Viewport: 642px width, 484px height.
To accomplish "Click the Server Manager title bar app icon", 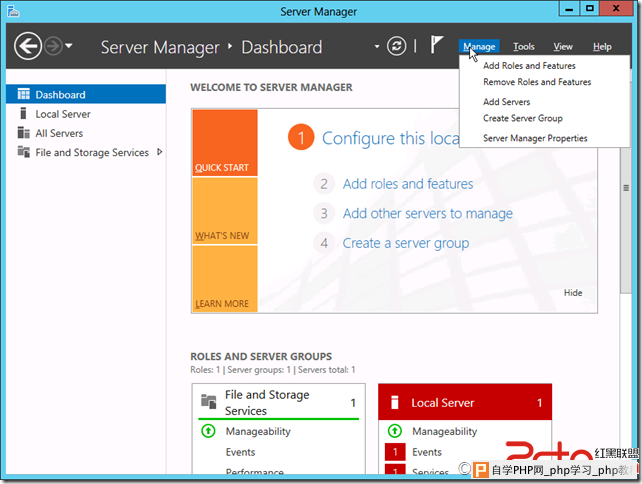I will tap(13, 11).
